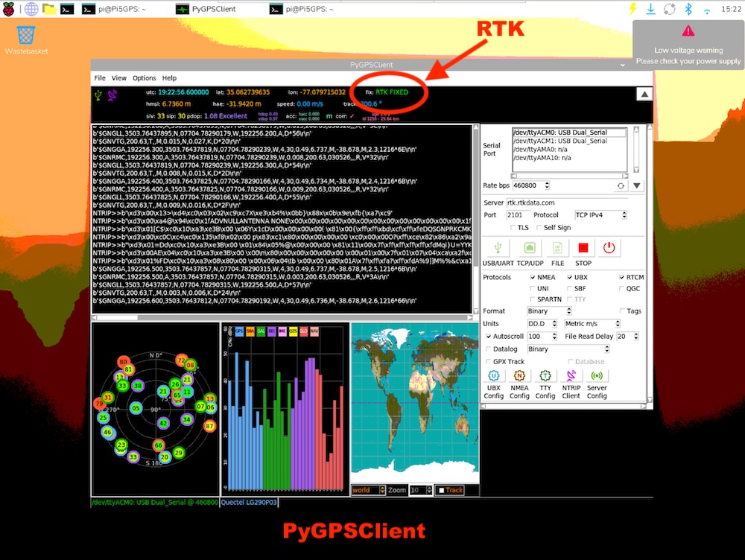Click the lightning bolt power tray icon
This screenshot has width=745, height=560.
tap(633, 8)
